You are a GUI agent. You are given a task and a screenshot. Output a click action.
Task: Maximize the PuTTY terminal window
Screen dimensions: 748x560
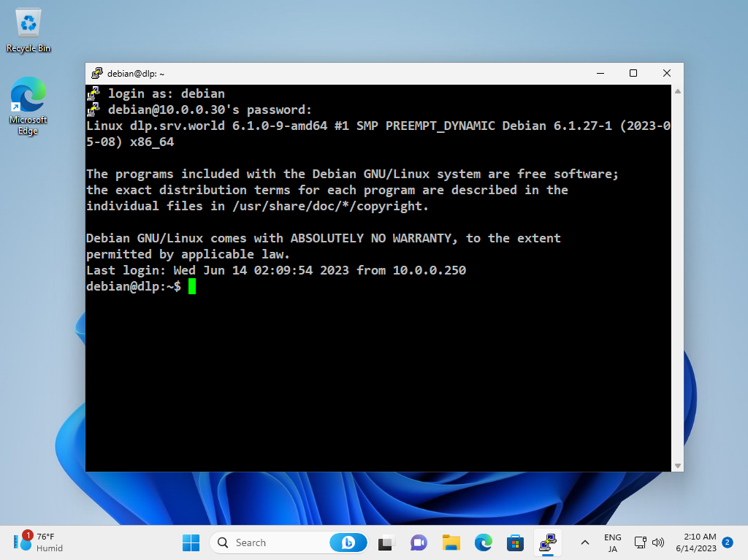click(633, 73)
